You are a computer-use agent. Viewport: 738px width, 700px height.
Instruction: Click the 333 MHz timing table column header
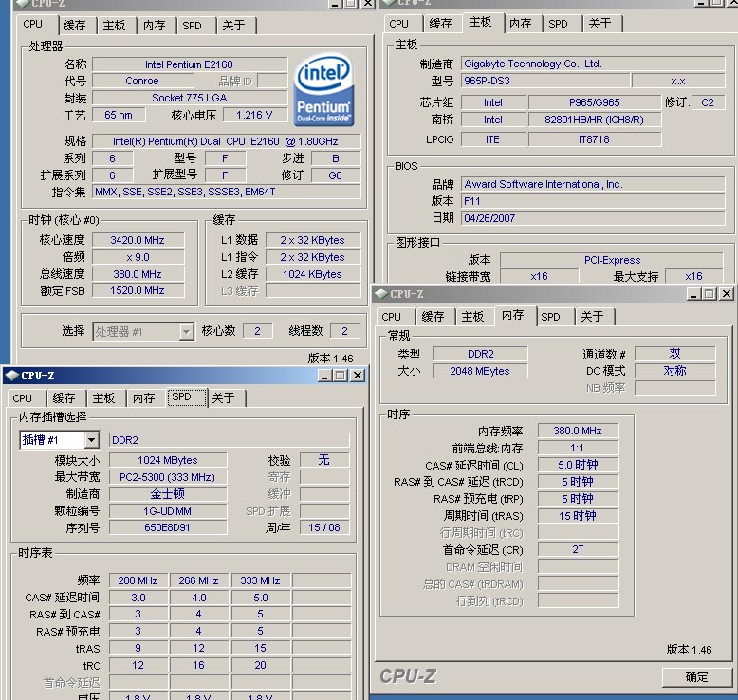260,580
